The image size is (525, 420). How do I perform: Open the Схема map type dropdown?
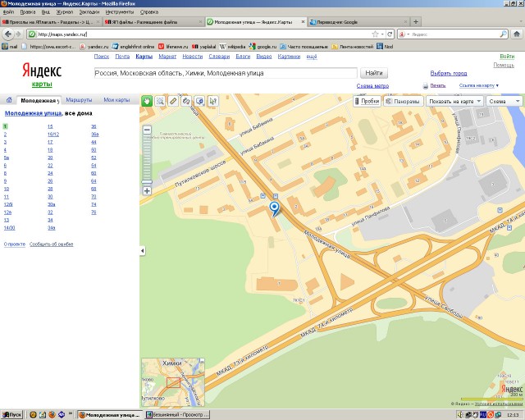pyautogui.click(x=504, y=100)
